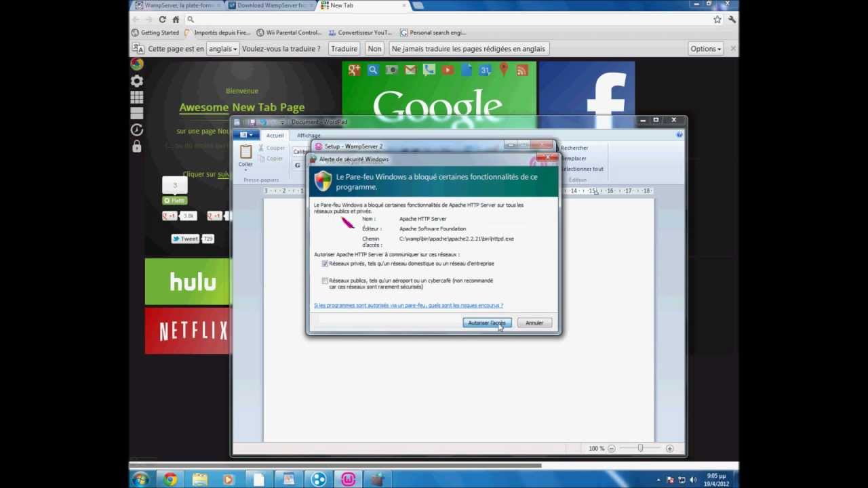Switch to the Accueil ribbon tab
The width and height of the screenshot is (868, 488).
pyautogui.click(x=275, y=136)
